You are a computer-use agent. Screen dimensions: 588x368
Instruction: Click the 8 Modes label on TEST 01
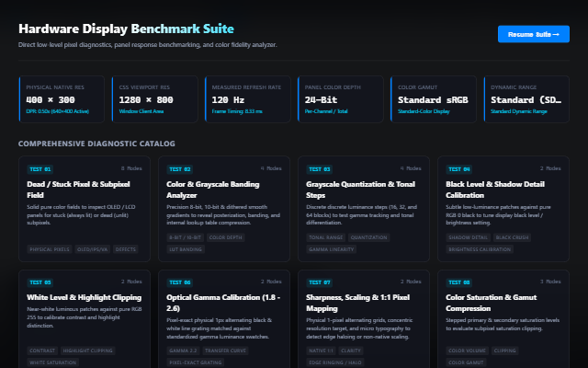tap(131, 168)
